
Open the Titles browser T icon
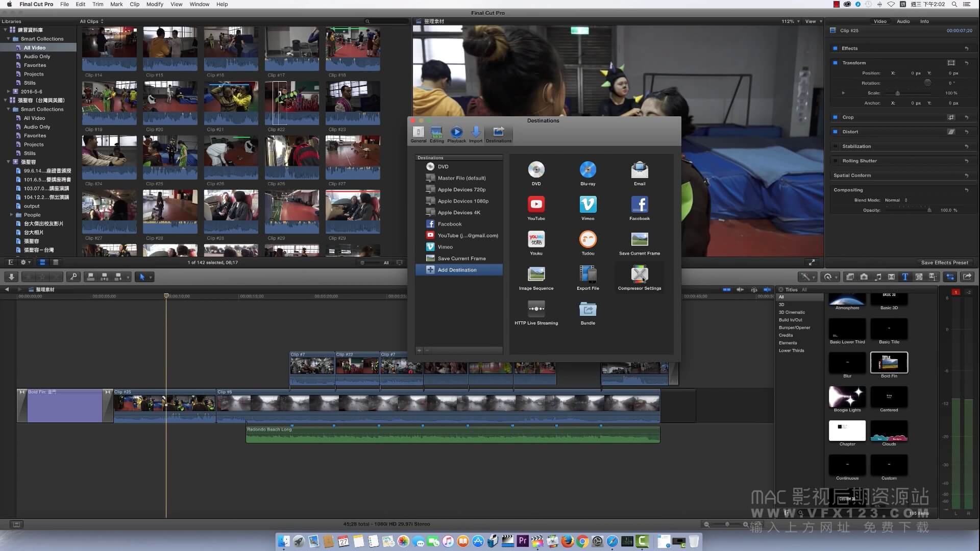point(905,277)
